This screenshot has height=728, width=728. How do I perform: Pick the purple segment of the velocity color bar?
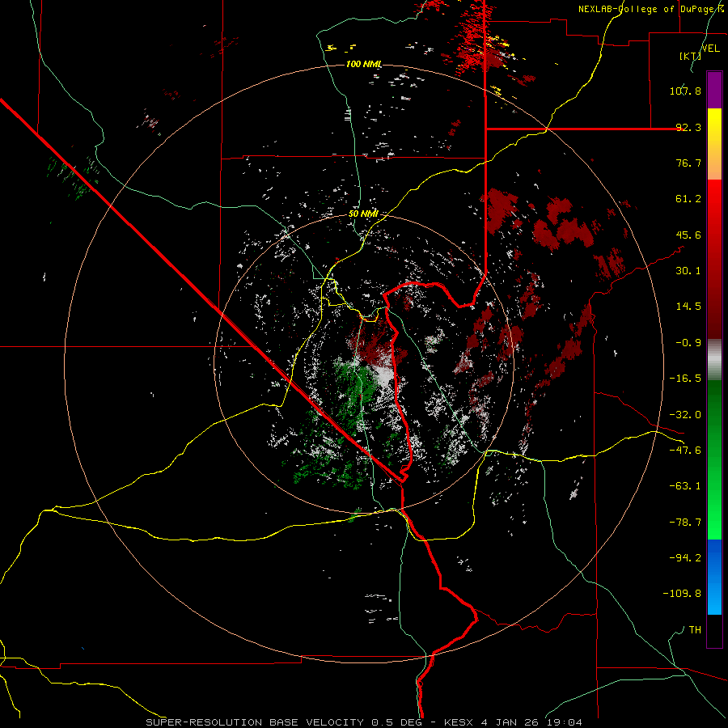click(x=714, y=90)
